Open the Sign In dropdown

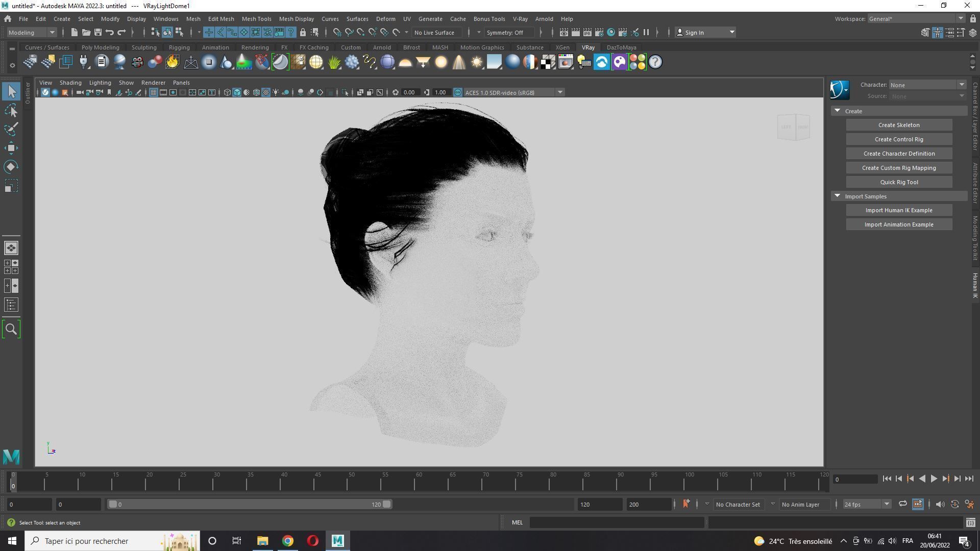[705, 32]
